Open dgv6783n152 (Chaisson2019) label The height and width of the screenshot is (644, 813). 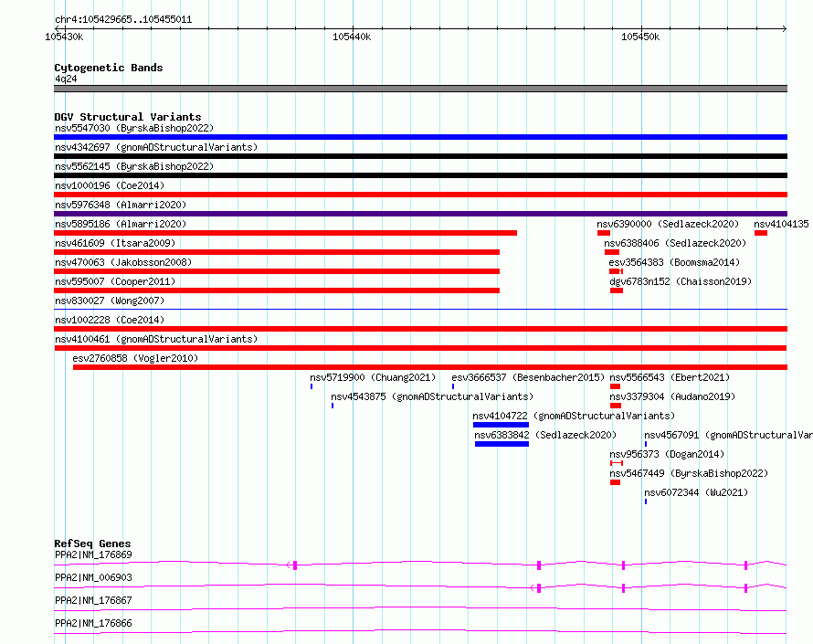click(x=681, y=281)
